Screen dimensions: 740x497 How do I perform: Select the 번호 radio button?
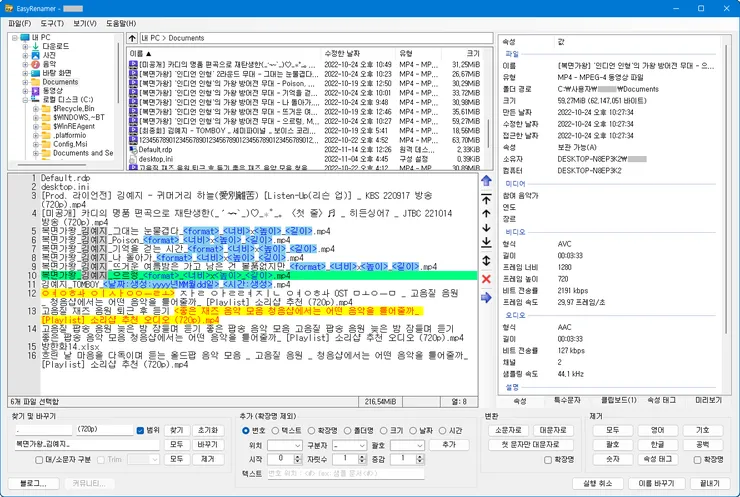[245, 430]
